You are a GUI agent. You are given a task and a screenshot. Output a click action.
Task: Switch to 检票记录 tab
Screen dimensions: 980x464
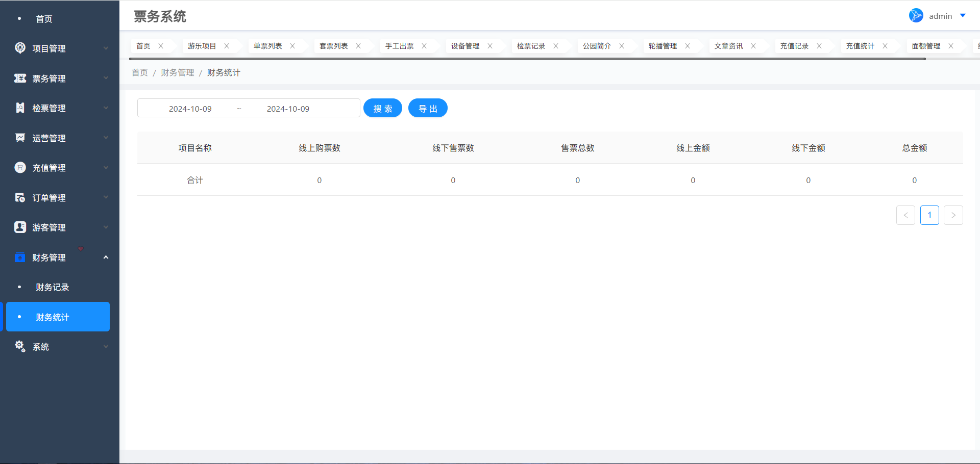(x=531, y=46)
